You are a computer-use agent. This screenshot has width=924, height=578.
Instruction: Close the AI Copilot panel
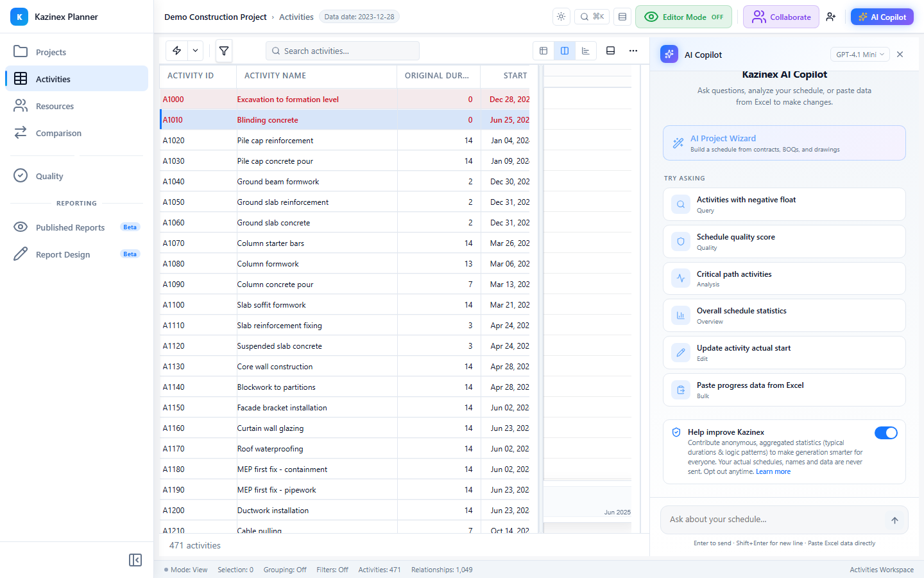(x=900, y=55)
